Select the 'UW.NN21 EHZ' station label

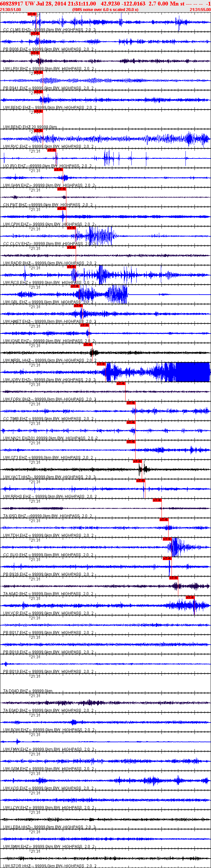point(17,439)
